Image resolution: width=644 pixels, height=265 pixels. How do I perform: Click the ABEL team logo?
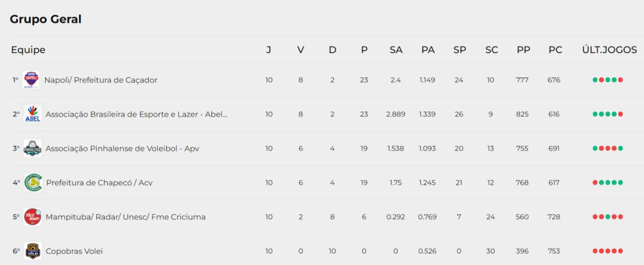(x=32, y=114)
